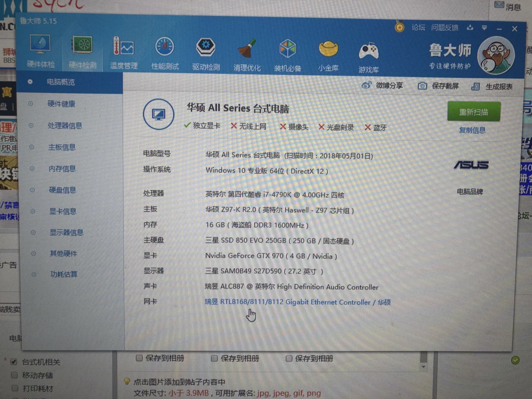
Task: Check 移动存储 checkbox in browser
Action: (14, 375)
